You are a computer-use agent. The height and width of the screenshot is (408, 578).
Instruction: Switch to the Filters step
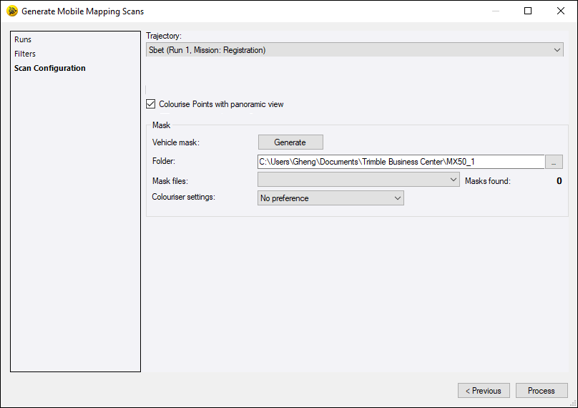coord(25,54)
